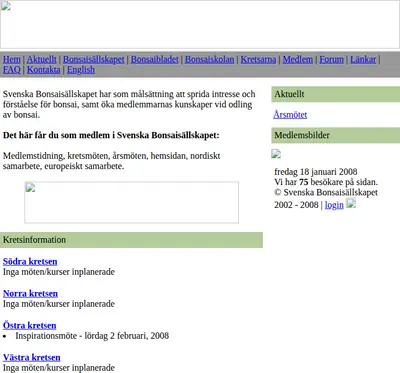The height and width of the screenshot is (373, 400).
Task: Open the Årsmötet news link
Action: click(x=290, y=115)
